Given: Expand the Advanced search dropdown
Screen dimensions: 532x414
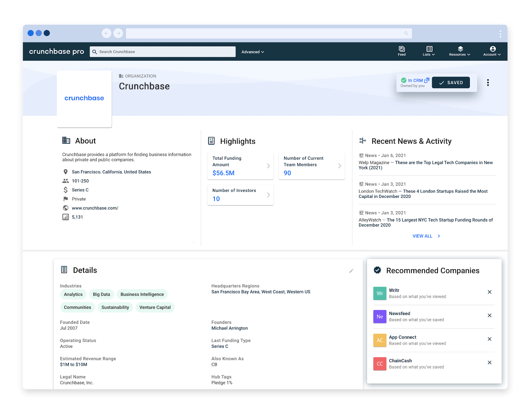Looking at the screenshot, I should click(x=253, y=52).
